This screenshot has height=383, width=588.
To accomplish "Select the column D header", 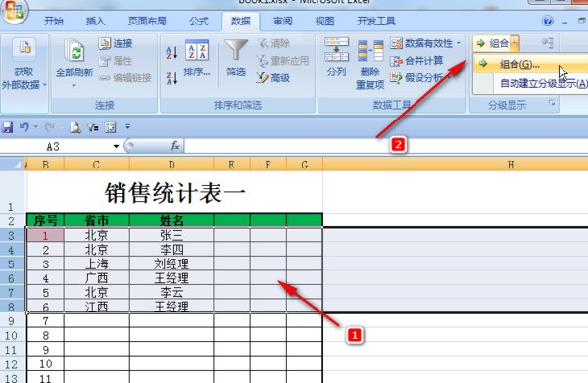I will 171,165.
